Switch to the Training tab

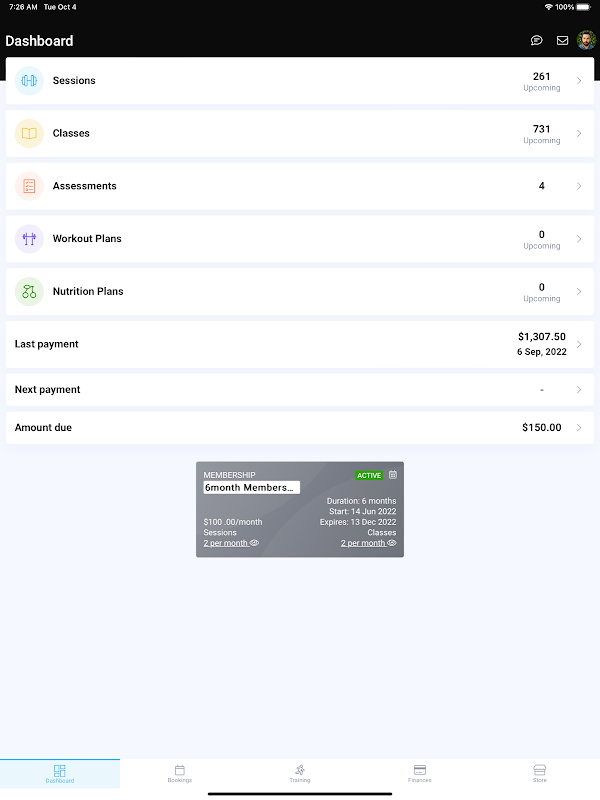[300, 773]
